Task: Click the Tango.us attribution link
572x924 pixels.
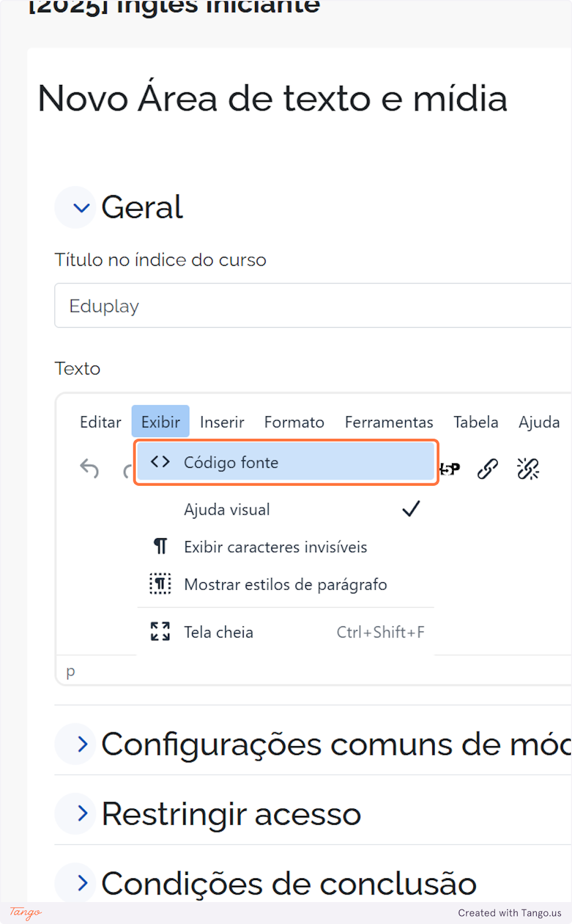Action: [x=509, y=912]
